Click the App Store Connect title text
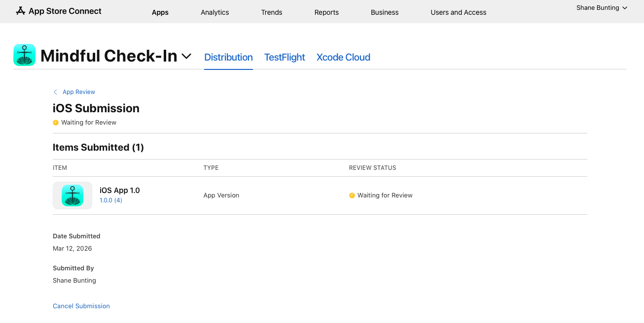 click(x=65, y=11)
